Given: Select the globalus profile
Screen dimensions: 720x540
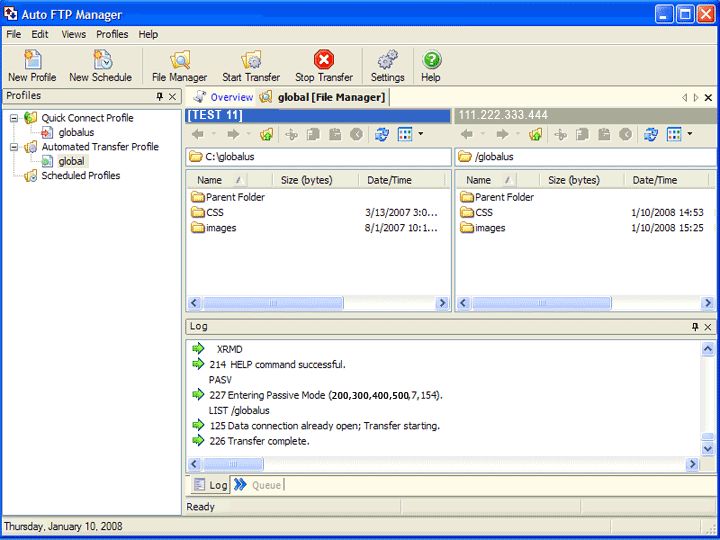Looking at the screenshot, I should coord(76,133).
